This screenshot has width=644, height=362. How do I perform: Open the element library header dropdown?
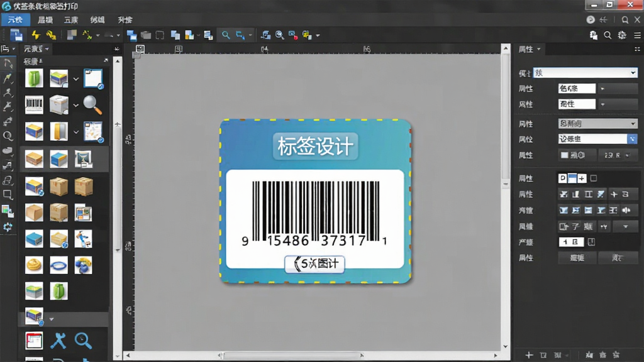coord(36,49)
